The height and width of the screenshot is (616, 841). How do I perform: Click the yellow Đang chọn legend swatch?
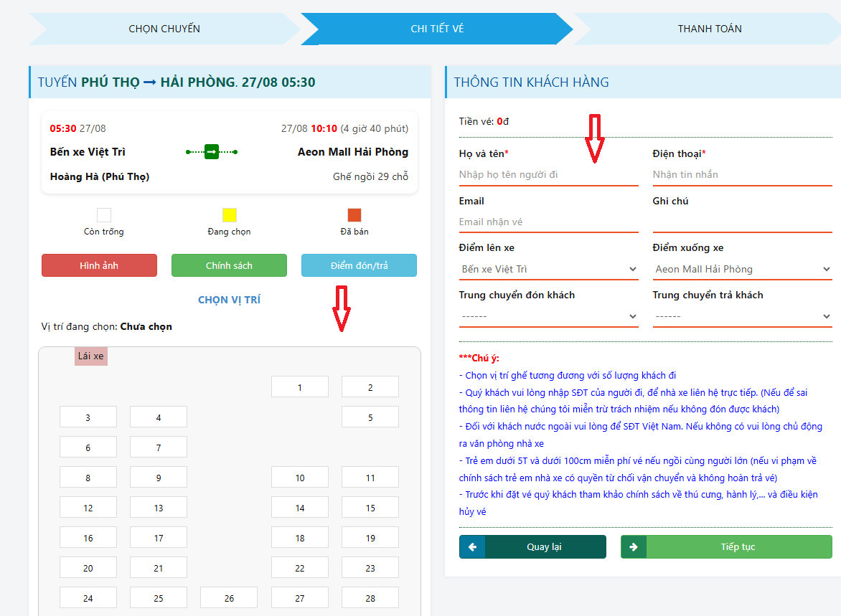coord(230,215)
